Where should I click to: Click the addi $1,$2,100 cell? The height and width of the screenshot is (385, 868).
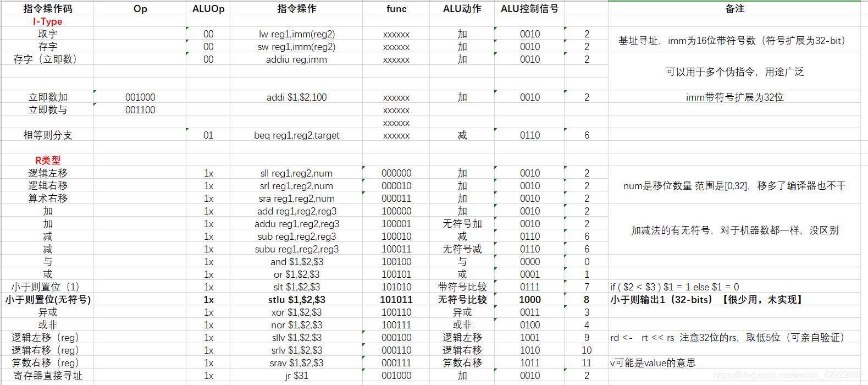click(296, 97)
